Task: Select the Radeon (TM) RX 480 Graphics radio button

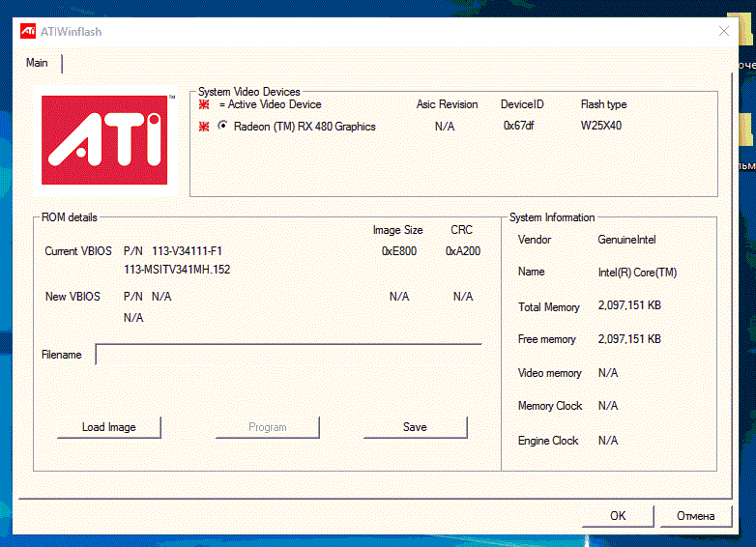Action: (222, 126)
